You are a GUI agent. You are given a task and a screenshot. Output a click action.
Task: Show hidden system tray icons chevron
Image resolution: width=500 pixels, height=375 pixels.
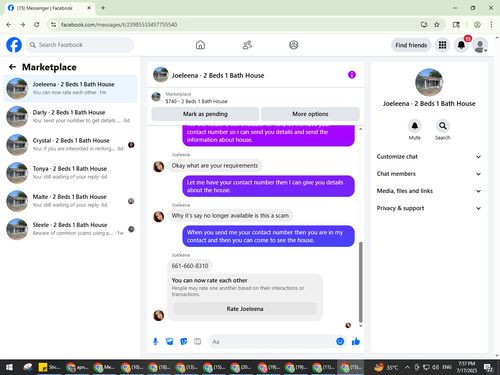[x=407, y=367]
